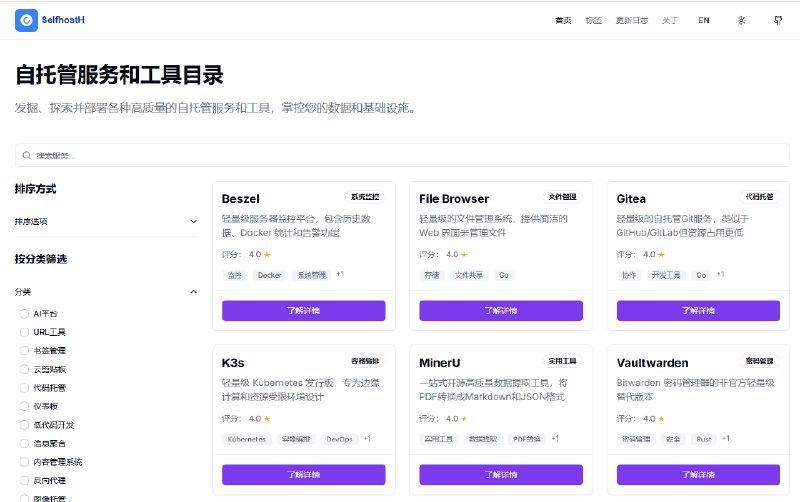
Task: Click the Docker tag on the Beszel card
Action: tap(269, 274)
